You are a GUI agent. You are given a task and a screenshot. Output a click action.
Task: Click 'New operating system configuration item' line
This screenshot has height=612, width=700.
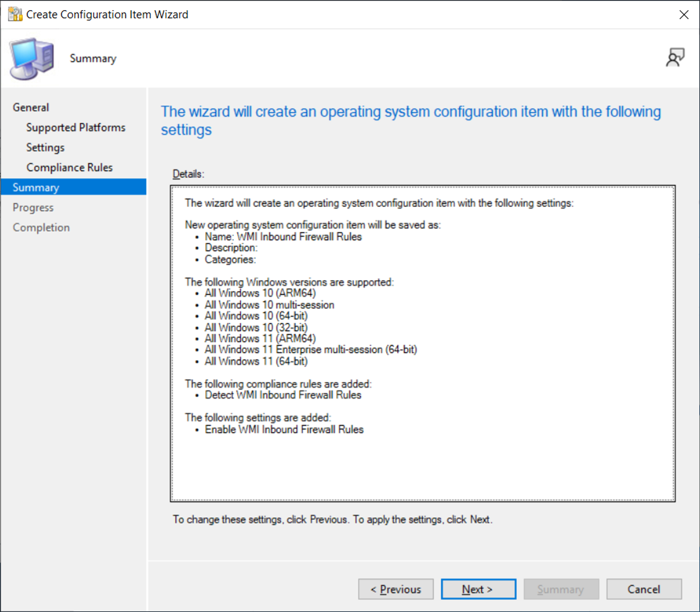pos(313,225)
